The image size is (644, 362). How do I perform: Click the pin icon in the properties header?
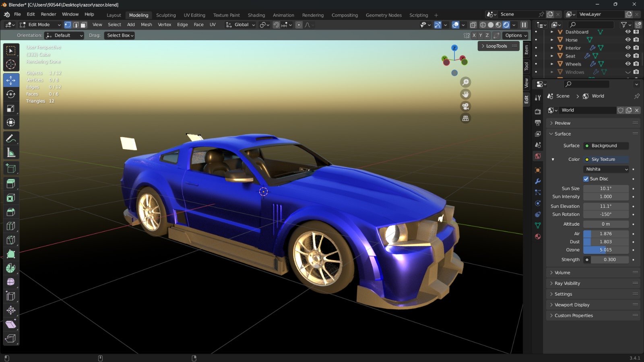(x=637, y=96)
